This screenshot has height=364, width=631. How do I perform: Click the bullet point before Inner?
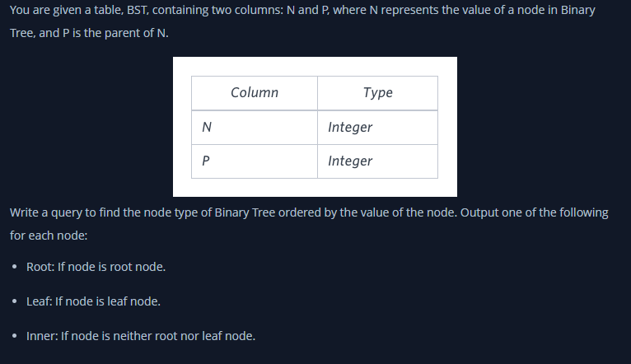(15, 336)
